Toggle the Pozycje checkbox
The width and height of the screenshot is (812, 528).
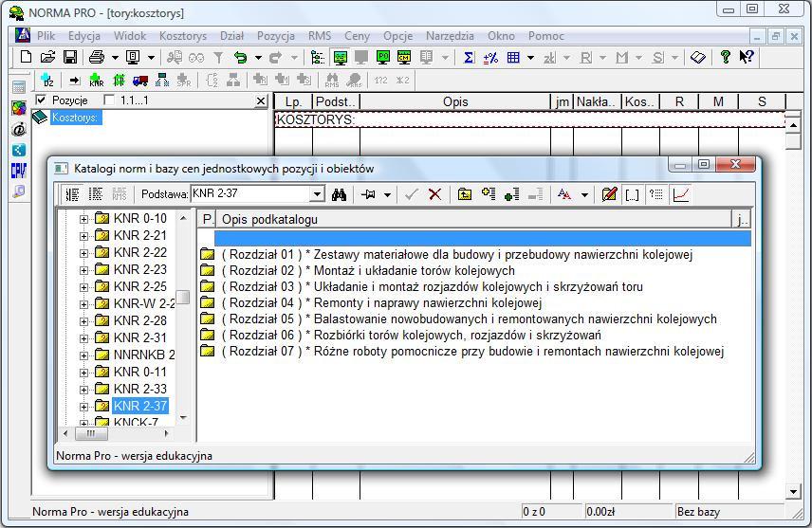point(41,100)
